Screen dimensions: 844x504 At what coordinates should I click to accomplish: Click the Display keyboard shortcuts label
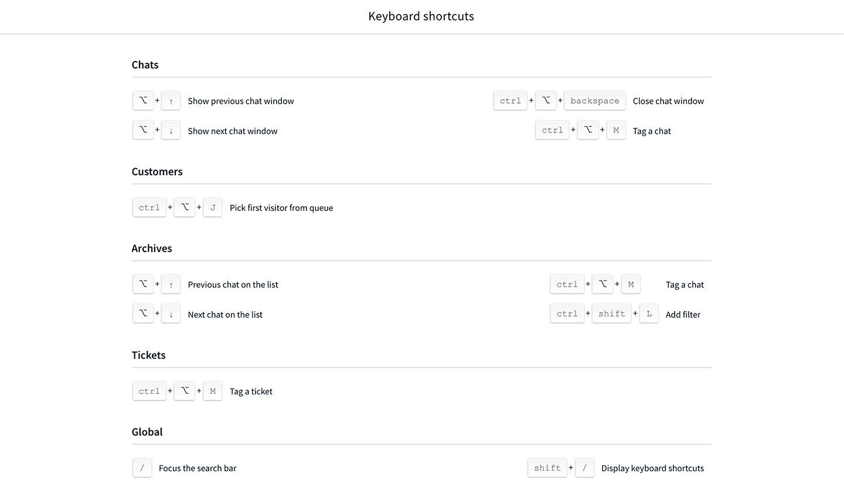pos(652,468)
